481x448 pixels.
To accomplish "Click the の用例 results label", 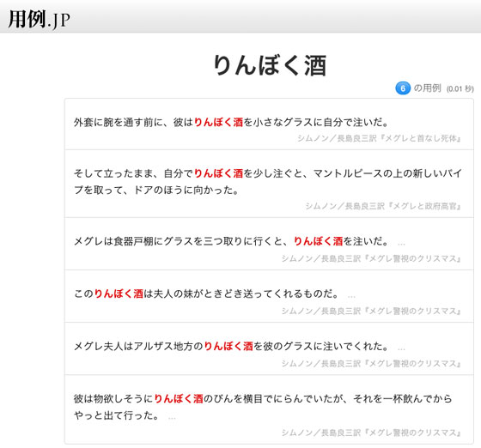I will click(x=428, y=88).
